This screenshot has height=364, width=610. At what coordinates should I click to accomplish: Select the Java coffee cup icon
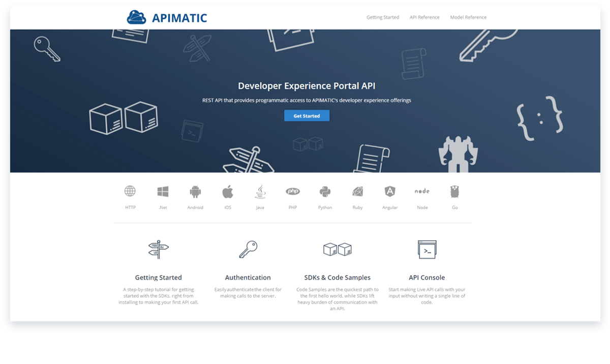pos(260,192)
